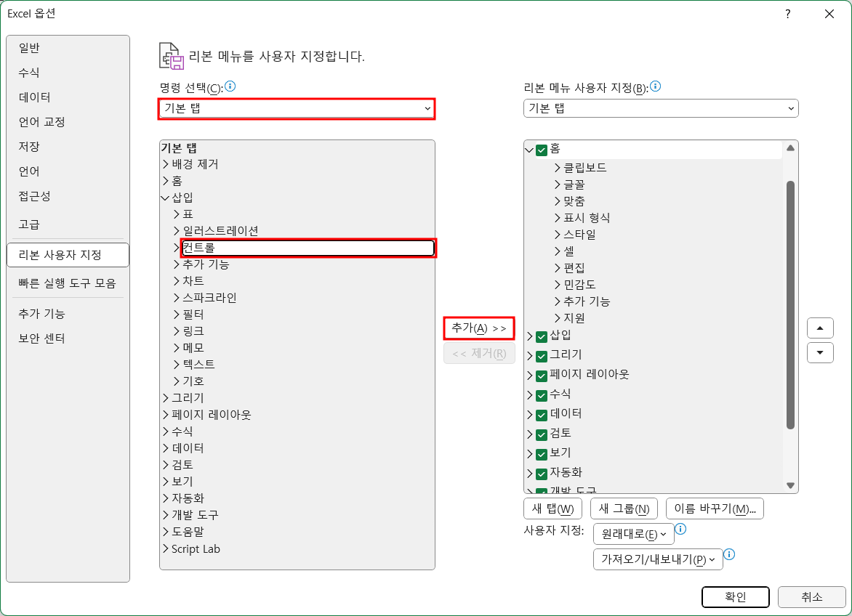852x616 pixels.
Task: Move selected item down with arrow button
Action: point(820,353)
